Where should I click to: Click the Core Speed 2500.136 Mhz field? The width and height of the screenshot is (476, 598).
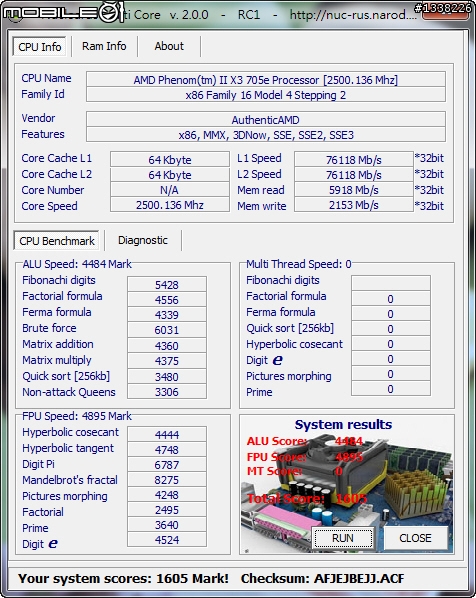pos(170,205)
